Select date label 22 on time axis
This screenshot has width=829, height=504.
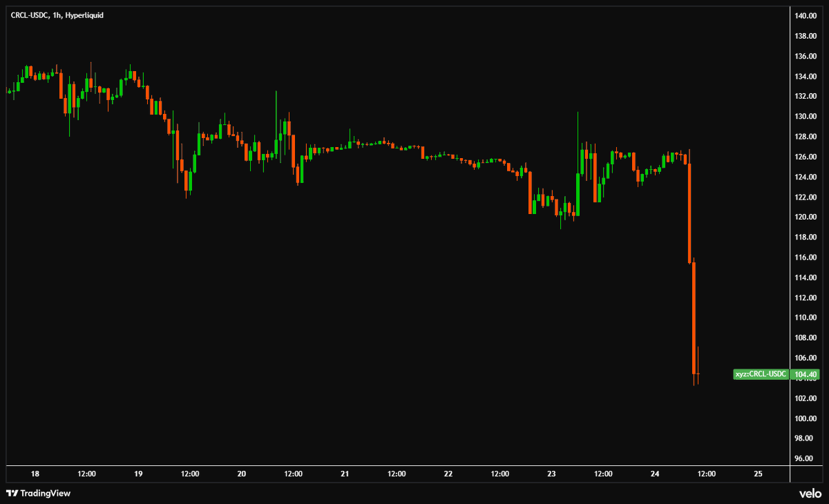click(x=448, y=474)
